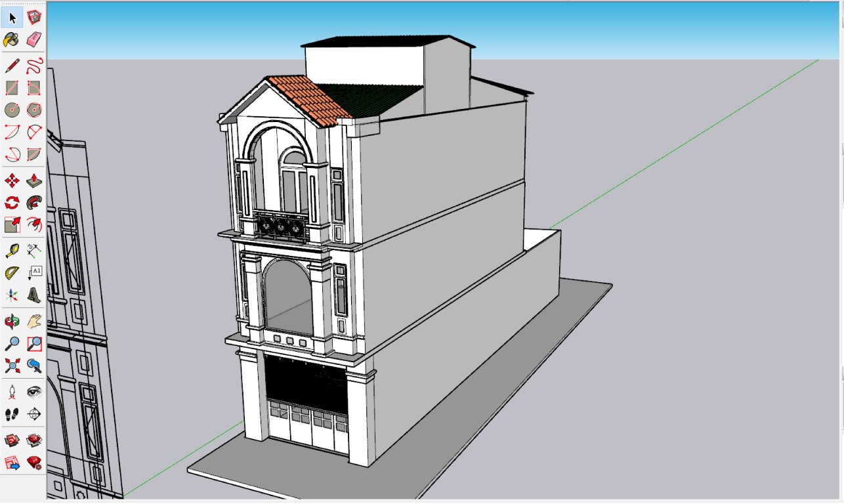Select the Section Plane tool
The image size is (844, 504).
pyautogui.click(x=34, y=414)
